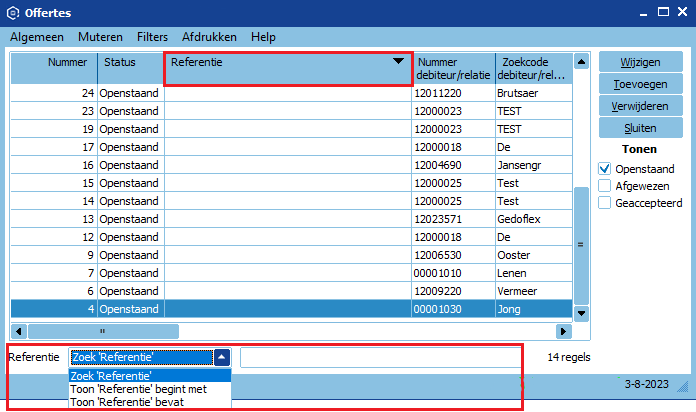Viewport: 696px width, 412px height.
Task: Click the horizontal scrollbar right arrow
Action: (x=564, y=330)
